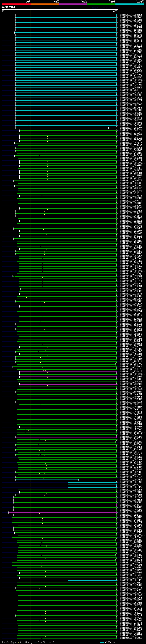Open hit UniRef100_P93263
The width and height of the screenshot is (146, 644).
[131, 37]
